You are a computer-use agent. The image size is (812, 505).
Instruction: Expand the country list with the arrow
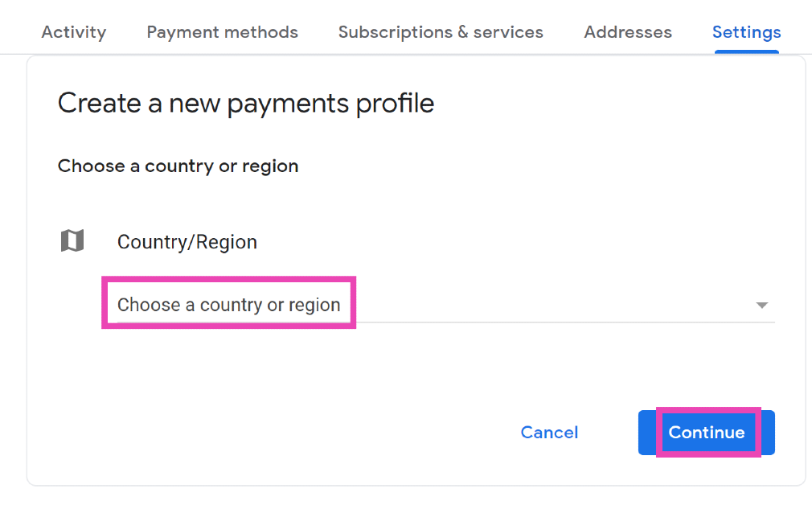(761, 306)
